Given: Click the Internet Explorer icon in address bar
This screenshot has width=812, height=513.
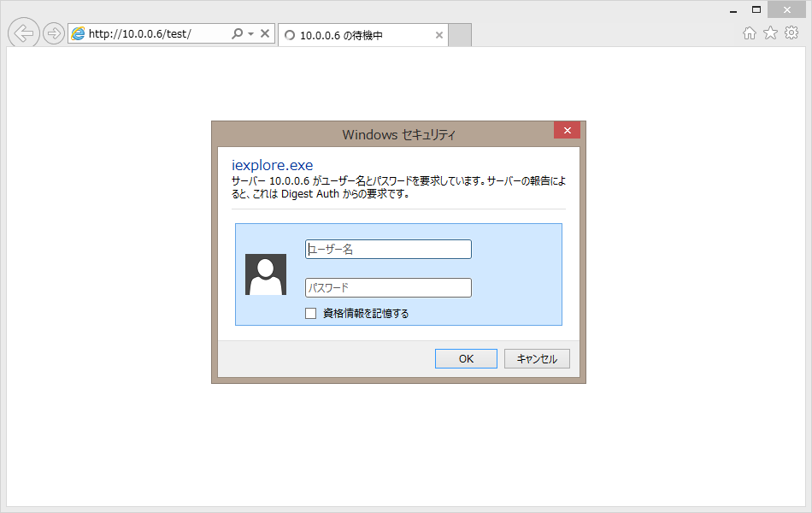Looking at the screenshot, I should click(x=79, y=34).
